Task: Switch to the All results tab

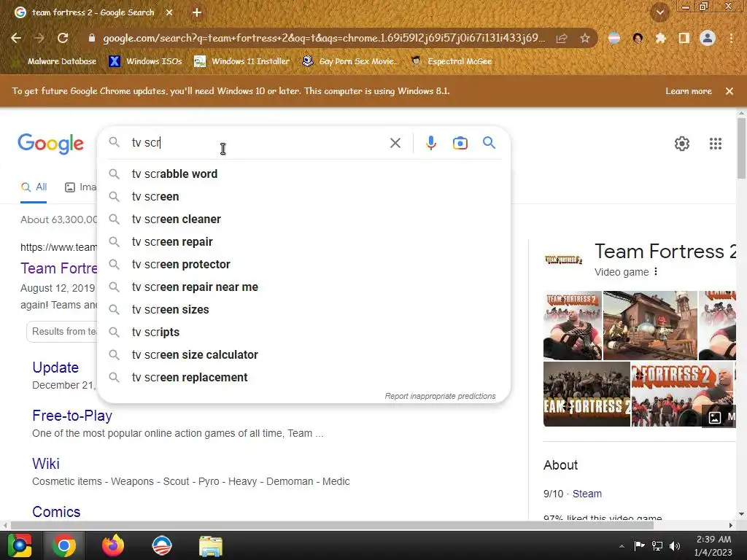Action: pyautogui.click(x=34, y=187)
